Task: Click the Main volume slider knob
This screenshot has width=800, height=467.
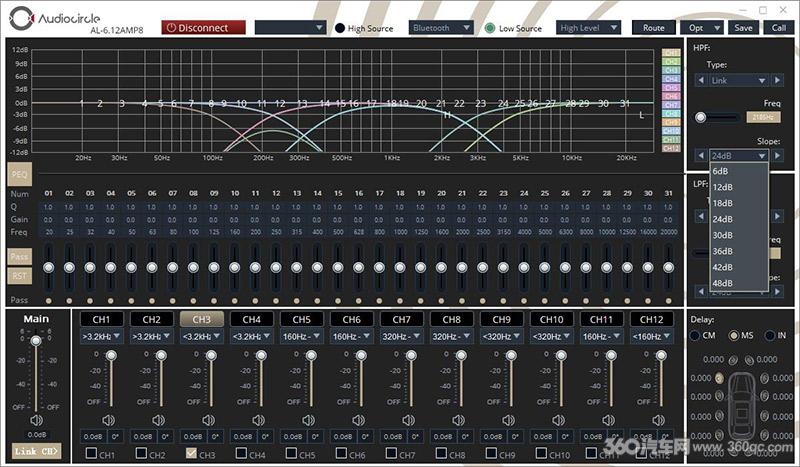Action: [36, 340]
